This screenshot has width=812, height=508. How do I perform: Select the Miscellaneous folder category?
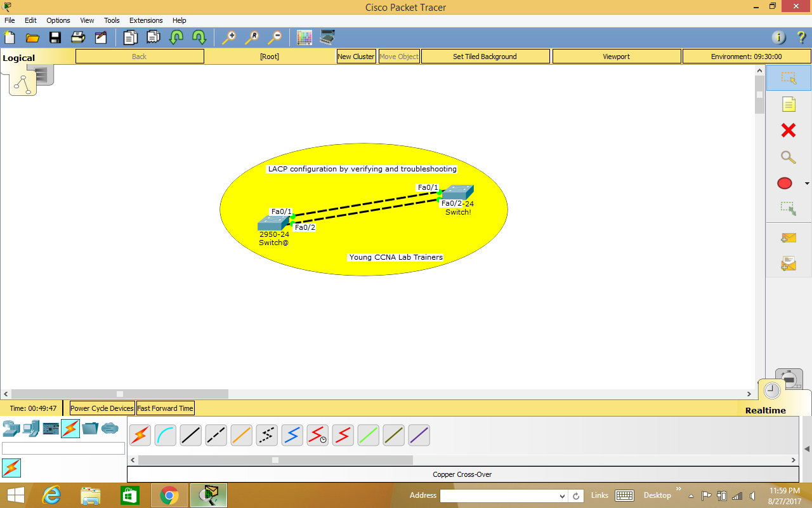pyautogui.click(x=90, y=429)
